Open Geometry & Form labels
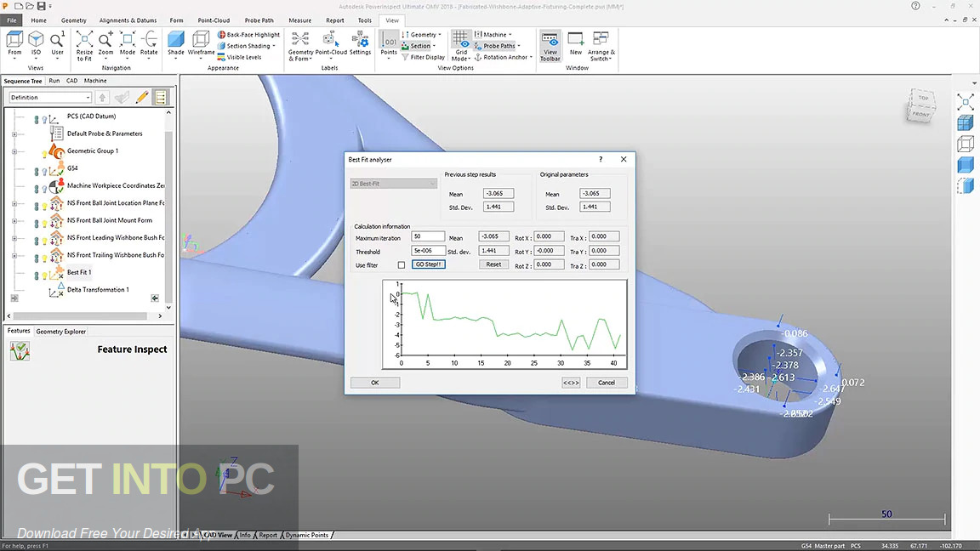Screen dimensions: 980x551 pyautogui.click(x=300, y=46)
